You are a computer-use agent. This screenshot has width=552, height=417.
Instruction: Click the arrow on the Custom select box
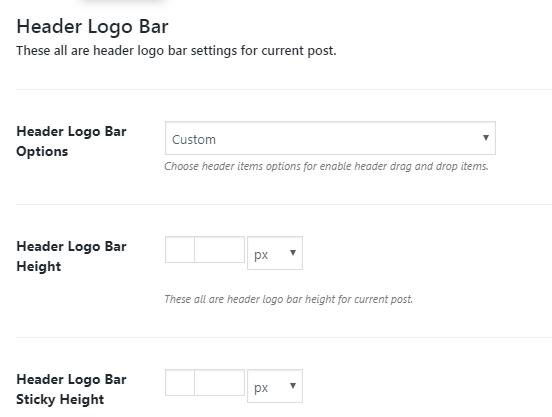[x=485, y=138]
